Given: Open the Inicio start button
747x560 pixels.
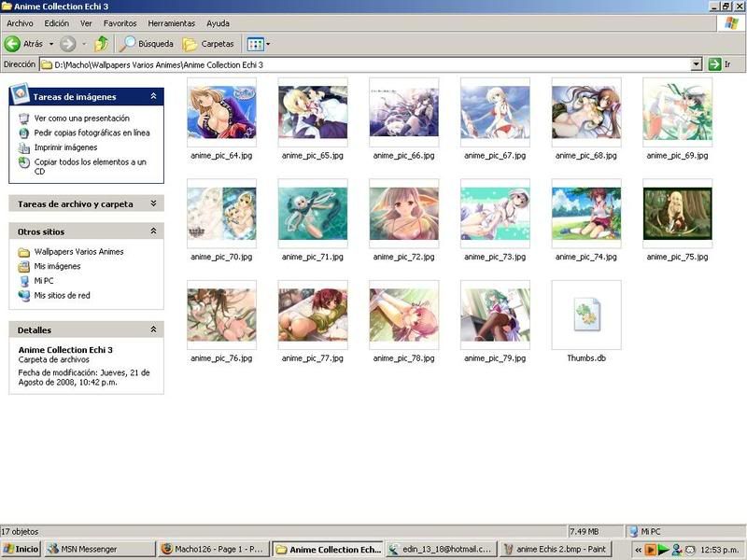Looking at the screenshot, I should [x=21, y=549].
